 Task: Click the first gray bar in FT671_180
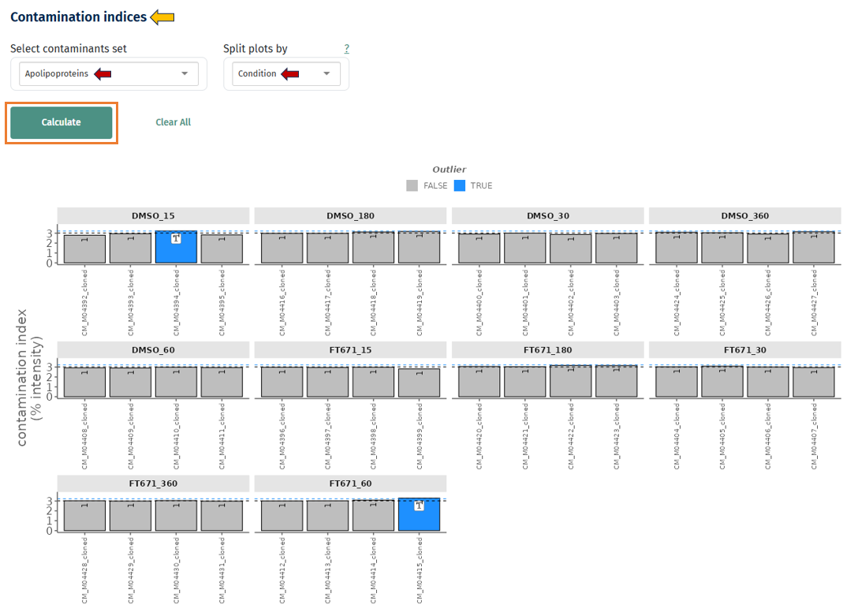479,382
